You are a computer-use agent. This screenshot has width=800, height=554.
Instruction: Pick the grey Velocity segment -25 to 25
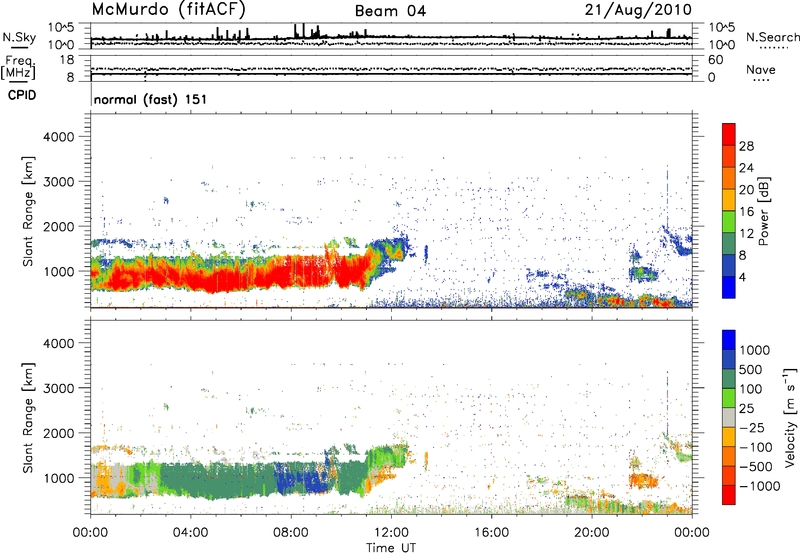pyautogui.click(x=729, y=417)
